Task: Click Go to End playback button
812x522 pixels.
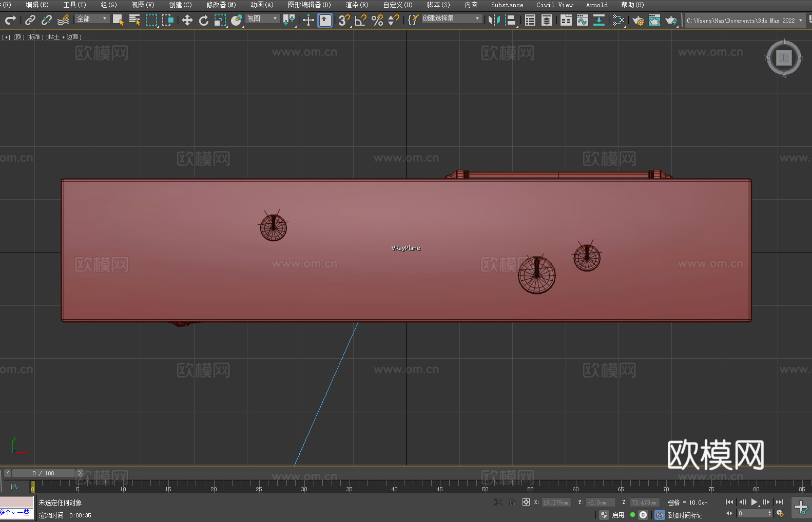Action: (780, 502)
